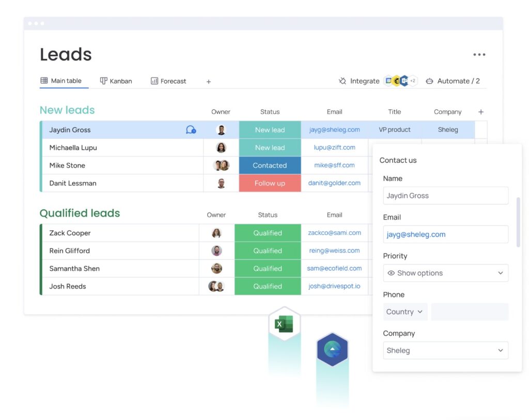
Task: Click the Contact us form scrollbar
Action: coord(518,222)
